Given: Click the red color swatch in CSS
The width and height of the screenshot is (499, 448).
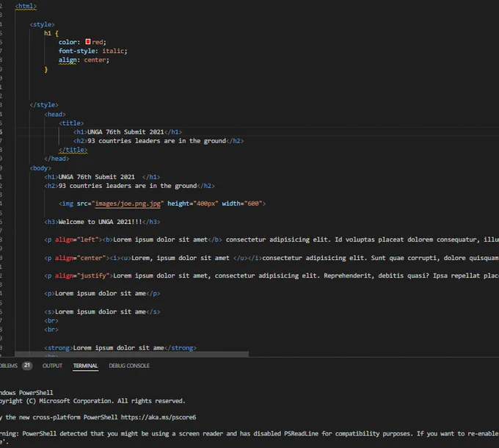Looking at the screenshot, I should [88, 42].
